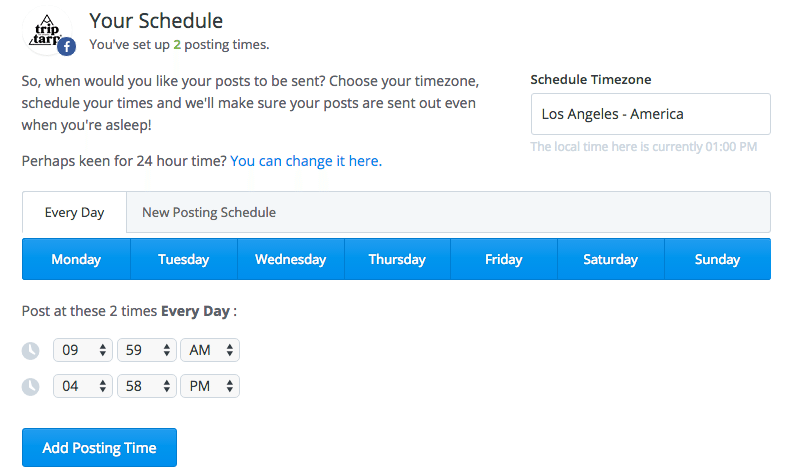Image resolution: width=798 pixels, height=473 pixels.
Task: Click clock icon beside 09:59 AM time
Action: 31,350
